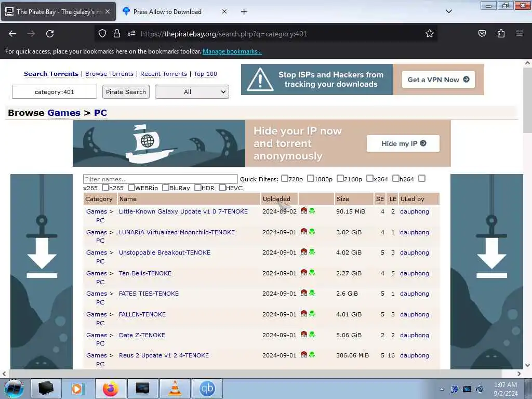Viewport: 532px width, 399px height.
Task: Click the vertical page scrollbar thumb
Action: pos(527,101)
